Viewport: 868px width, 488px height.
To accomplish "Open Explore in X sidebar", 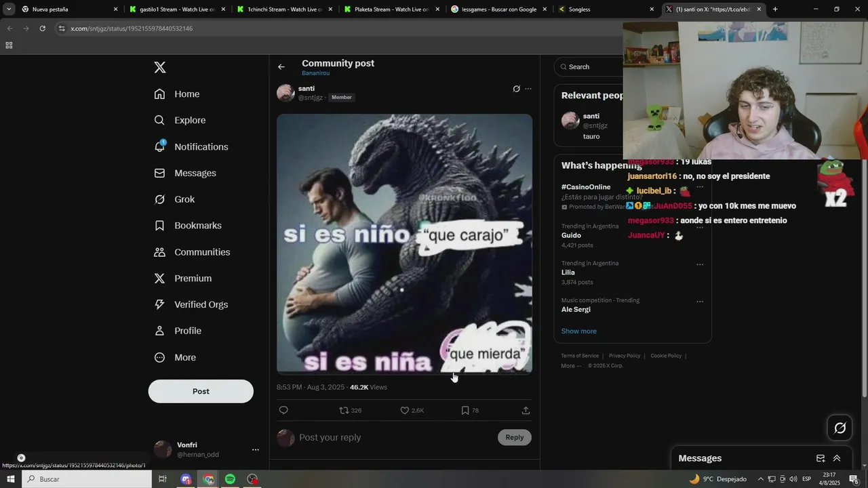I will pyautogui.click(x=180, y=121).
